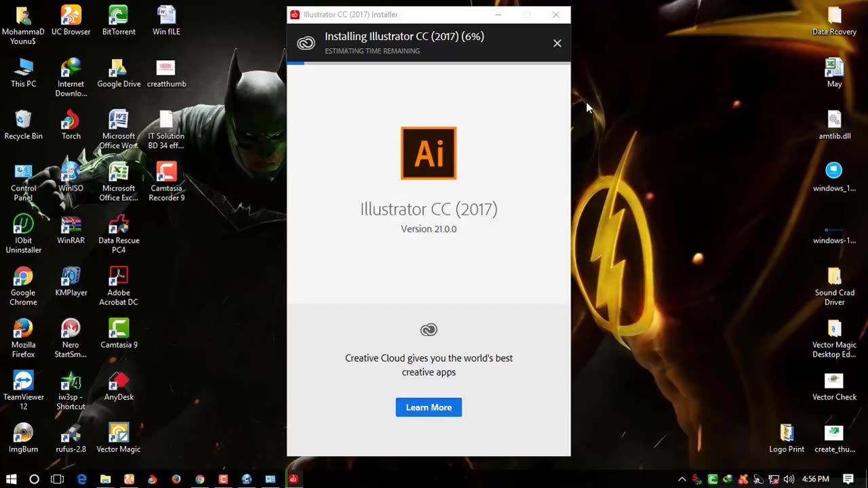Viewport: 868px width, 488px height.
Task: Select the Microsoft Office Excel shortcut
Action: [x=119, y=182]
